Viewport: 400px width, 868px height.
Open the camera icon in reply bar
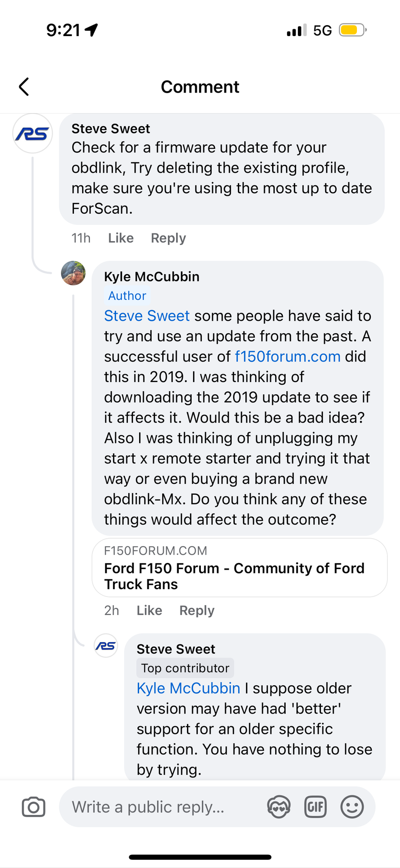[33, 807]
